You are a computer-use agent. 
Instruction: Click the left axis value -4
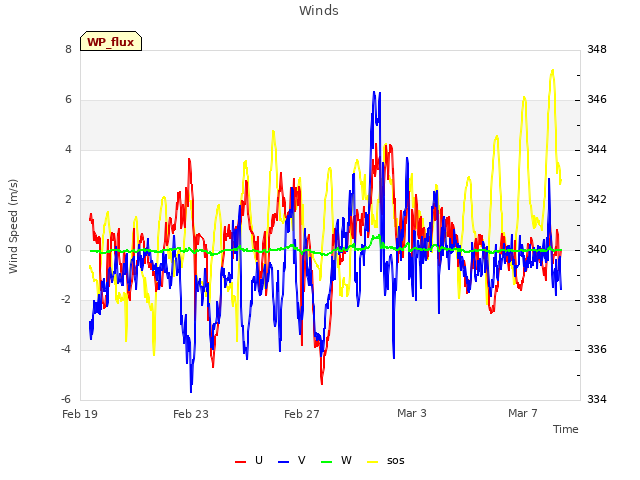coord(67,349)
